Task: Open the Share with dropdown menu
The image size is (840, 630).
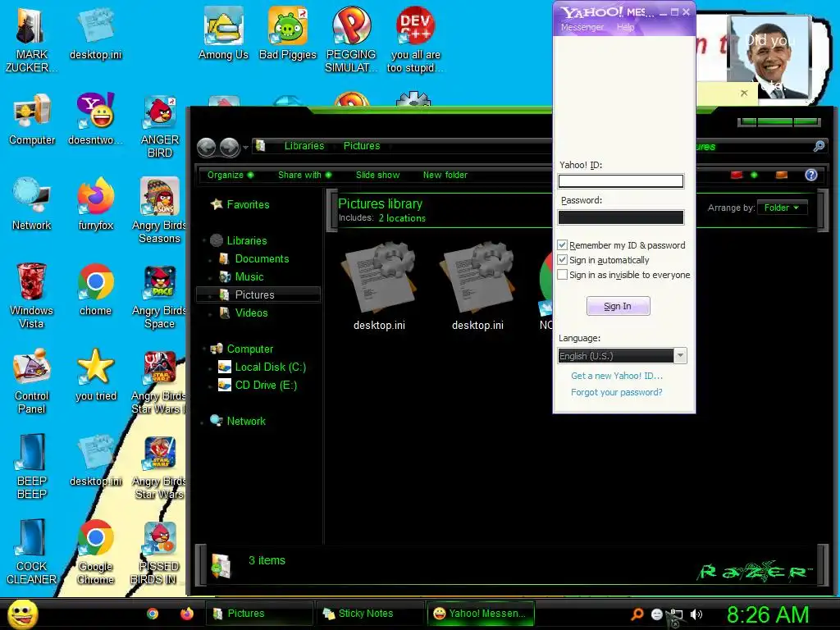Action: (305, 176)
